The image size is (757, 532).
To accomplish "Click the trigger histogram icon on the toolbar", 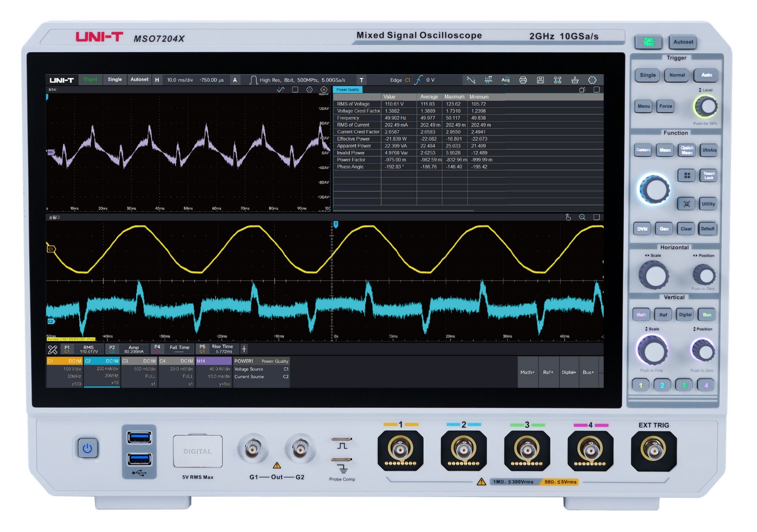I will point(489,80).
